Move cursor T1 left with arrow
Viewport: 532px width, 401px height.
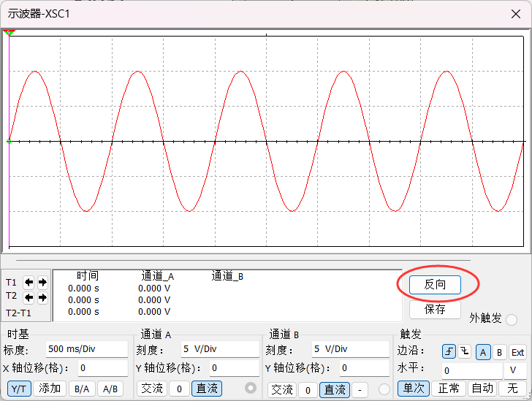click(29, 282)
